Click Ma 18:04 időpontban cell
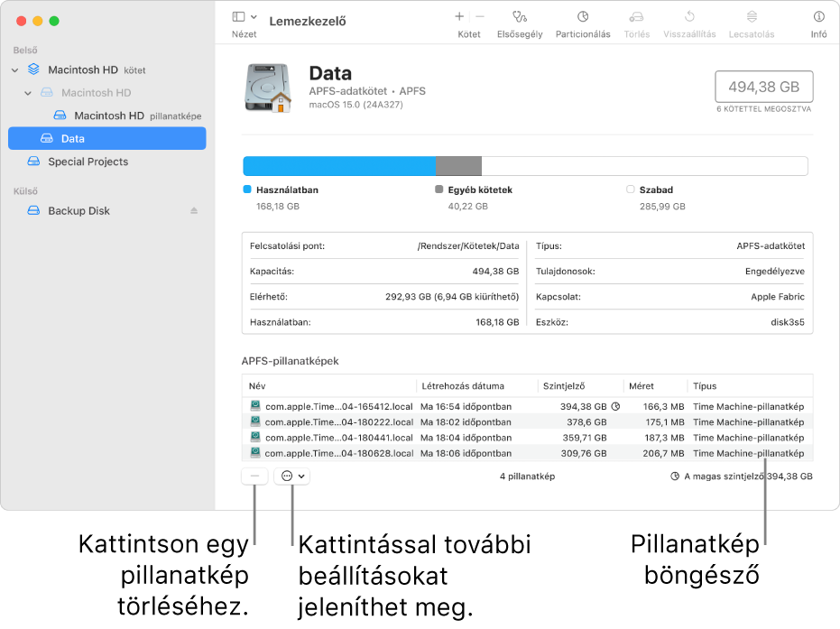Image resolution: width=840 pixels, height=629 pixels. click(466, 437)
